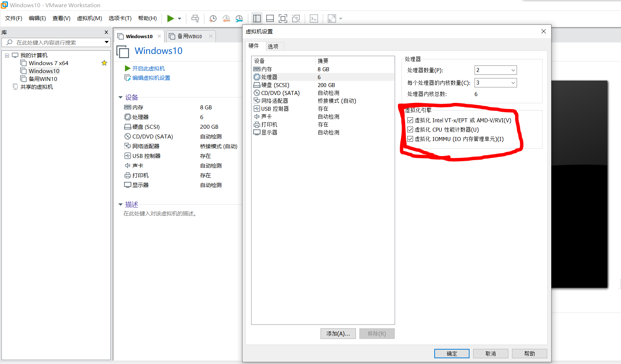Image resolution: width=621 pixels, height=364 pixels.
Task: Toggle 虚拟化 IOMMU checkbox
Action: point(410,139)
